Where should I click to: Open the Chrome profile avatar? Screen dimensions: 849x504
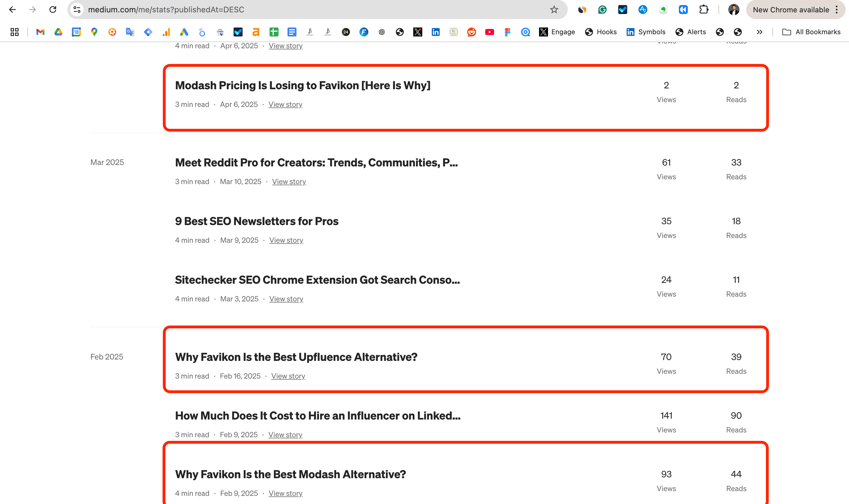coord(734,10)
